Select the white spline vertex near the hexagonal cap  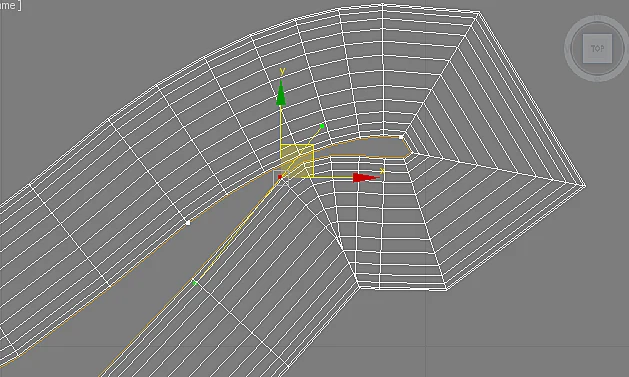pos(401,137)
